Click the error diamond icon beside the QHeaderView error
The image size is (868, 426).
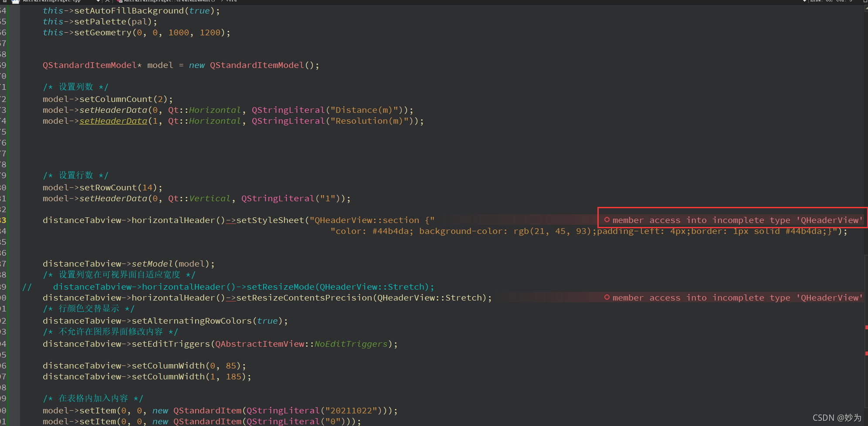(x=607, y=220)
